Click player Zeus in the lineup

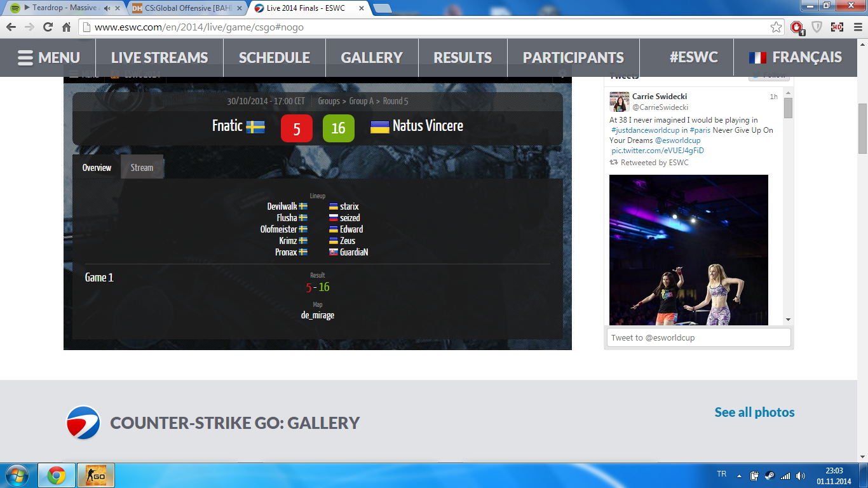(x=348, y=241)
